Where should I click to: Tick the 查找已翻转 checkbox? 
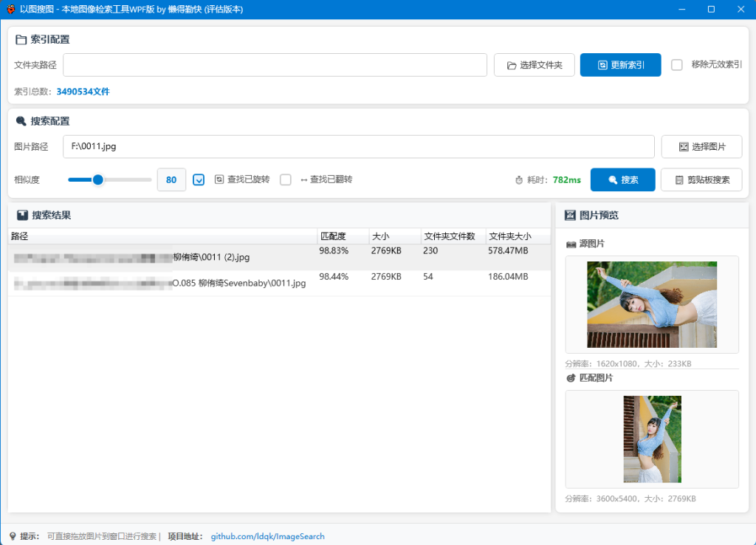[286, 179]
